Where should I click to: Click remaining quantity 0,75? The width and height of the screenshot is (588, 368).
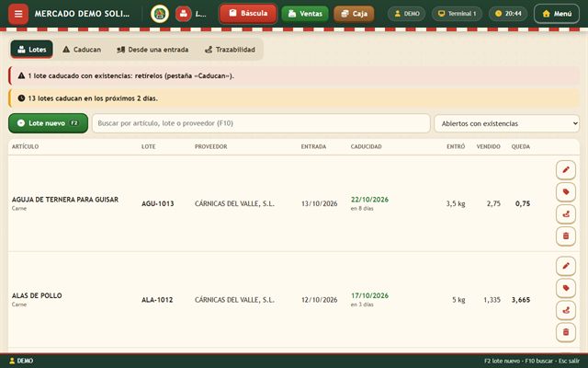coord(523,203)
